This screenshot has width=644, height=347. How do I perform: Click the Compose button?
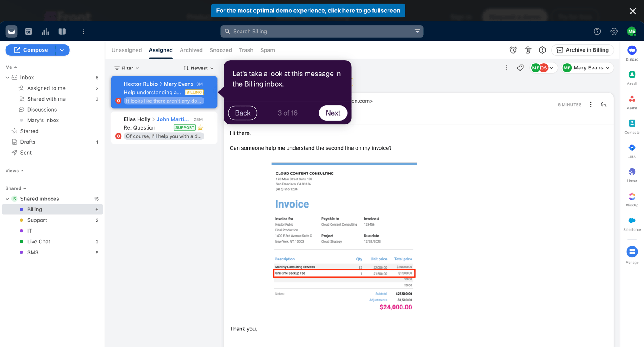click(x=30, y=50)
